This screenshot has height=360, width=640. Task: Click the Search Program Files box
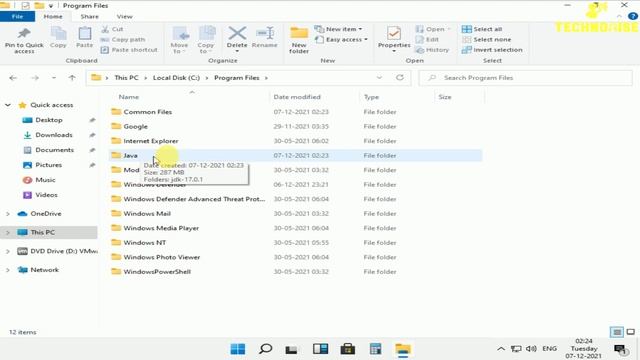pos(526,78)
